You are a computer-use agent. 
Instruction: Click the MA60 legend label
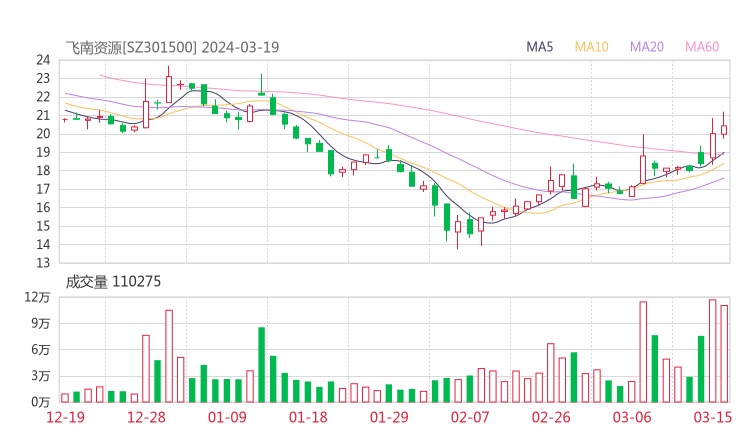click(702, 47)
